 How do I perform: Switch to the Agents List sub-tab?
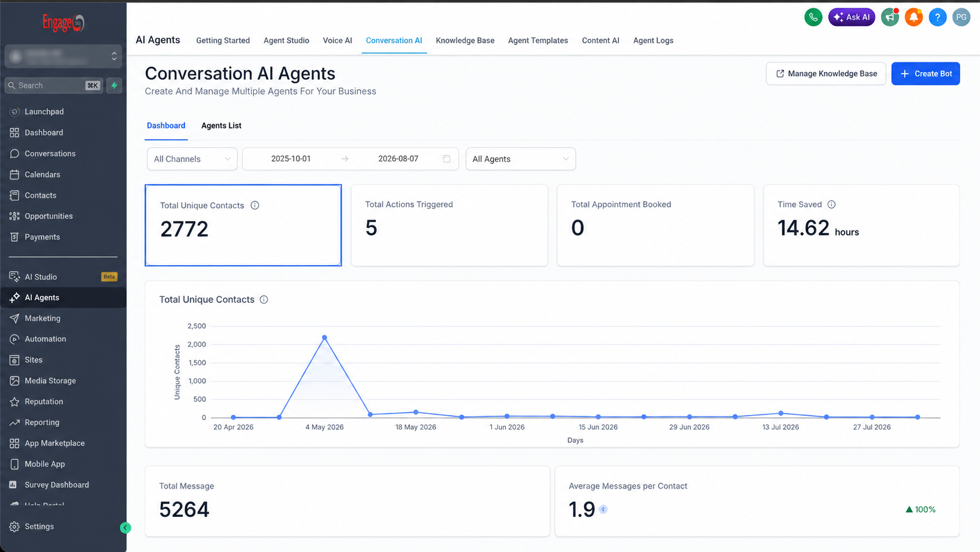click(x=221, y=126)
